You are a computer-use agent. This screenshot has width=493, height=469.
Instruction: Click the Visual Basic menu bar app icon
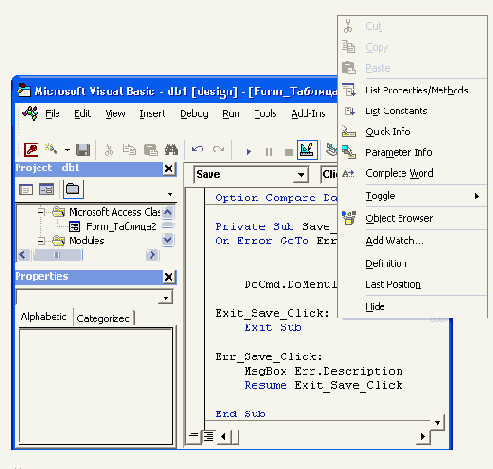(30, 113)
